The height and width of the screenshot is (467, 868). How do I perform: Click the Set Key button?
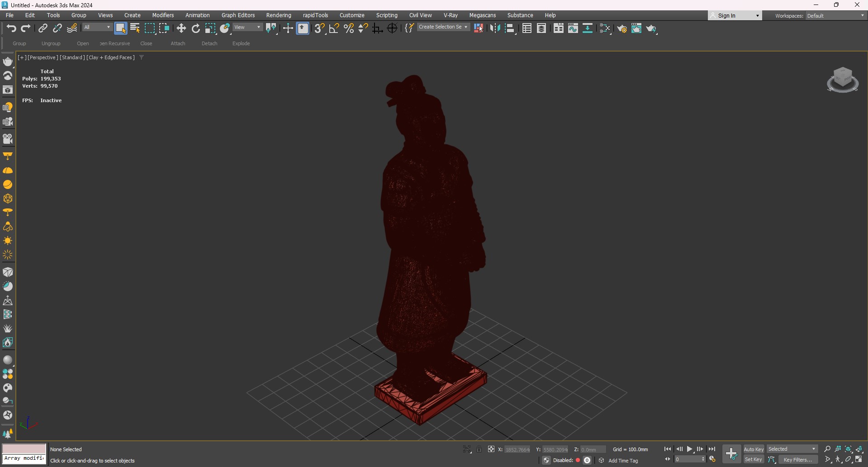tap(754, 460)
